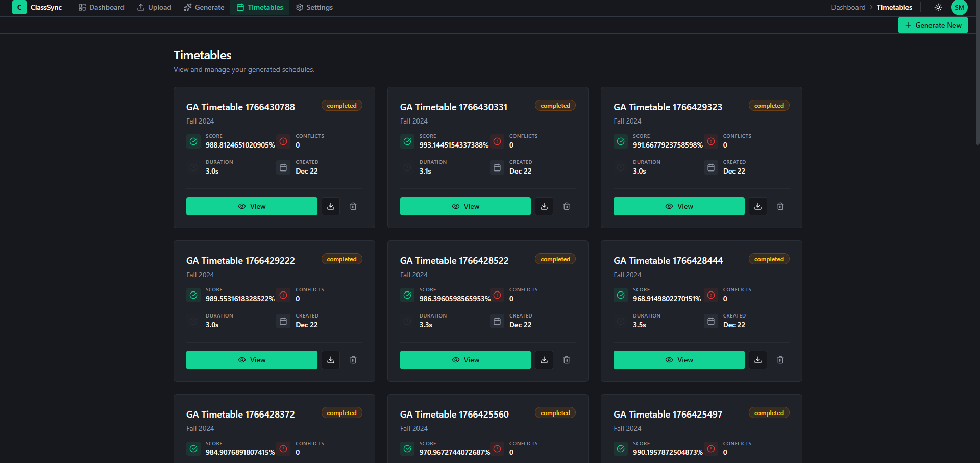Click the duration value 3.5s

[x=640, y=325]
